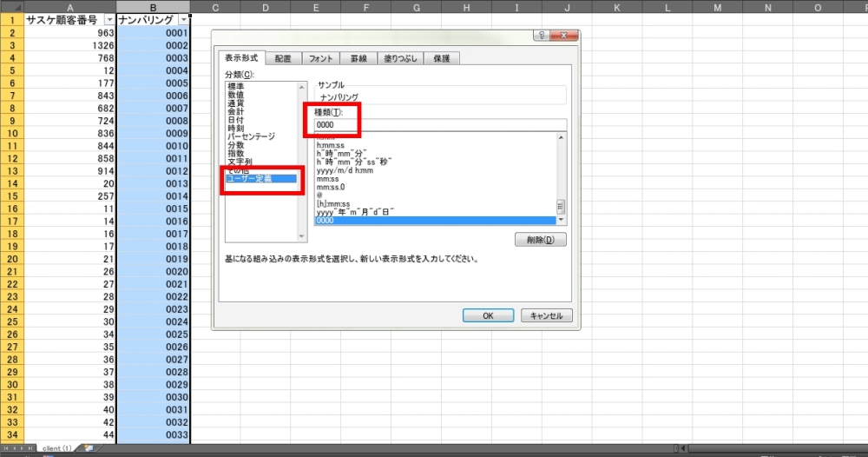Select column C header
868x457 pixels.
tap(214, 7)
